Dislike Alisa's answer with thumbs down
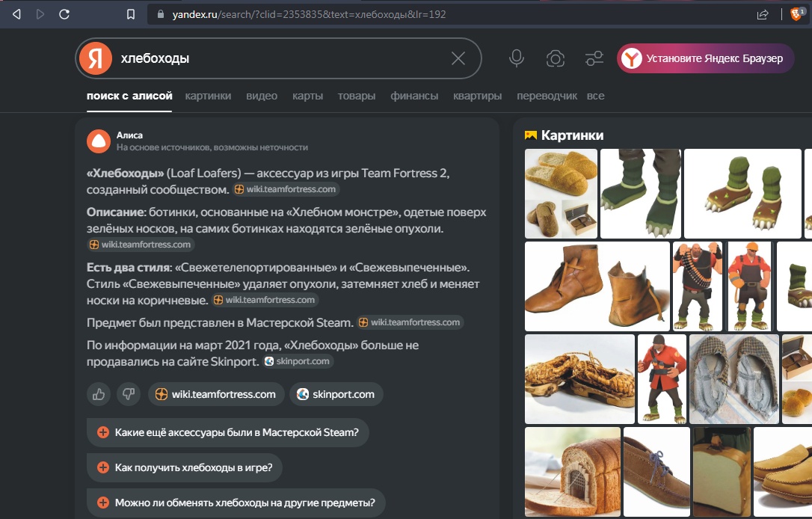This screenshot has width=812, height=519. [129, 394]
